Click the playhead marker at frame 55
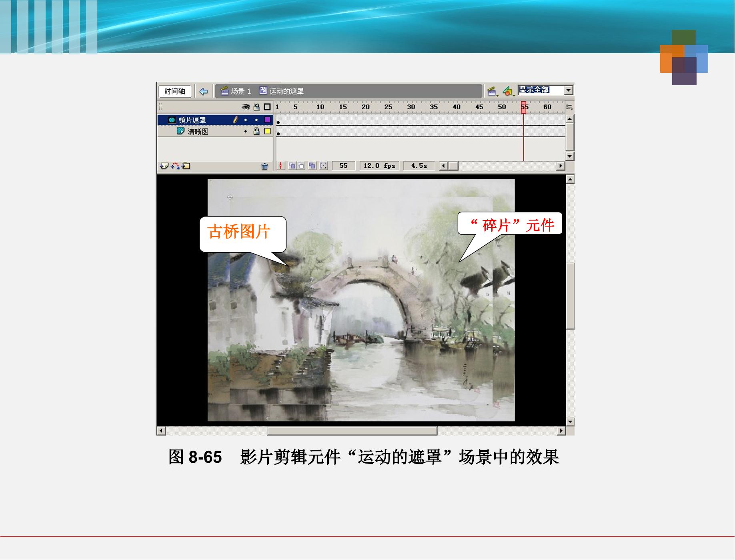Image resolution: width=735 pixels, height=560 pixels. [524, 107]
